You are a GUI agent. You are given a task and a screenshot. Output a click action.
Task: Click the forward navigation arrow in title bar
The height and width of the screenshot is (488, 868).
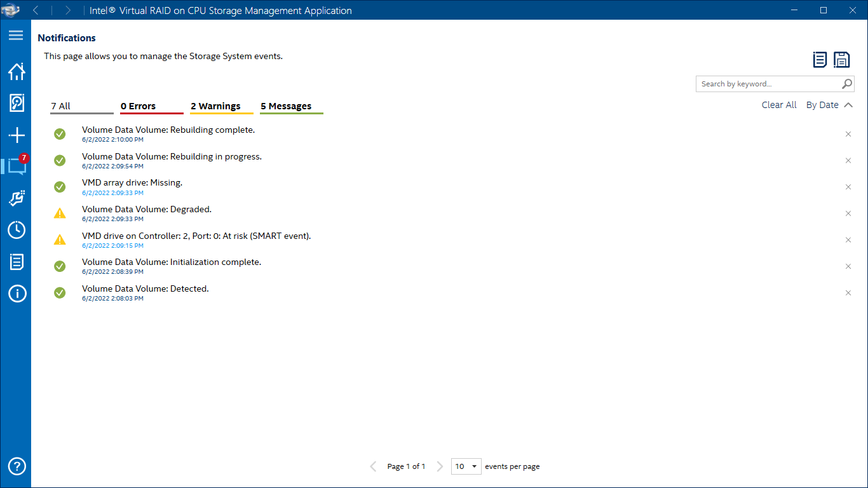68,10
